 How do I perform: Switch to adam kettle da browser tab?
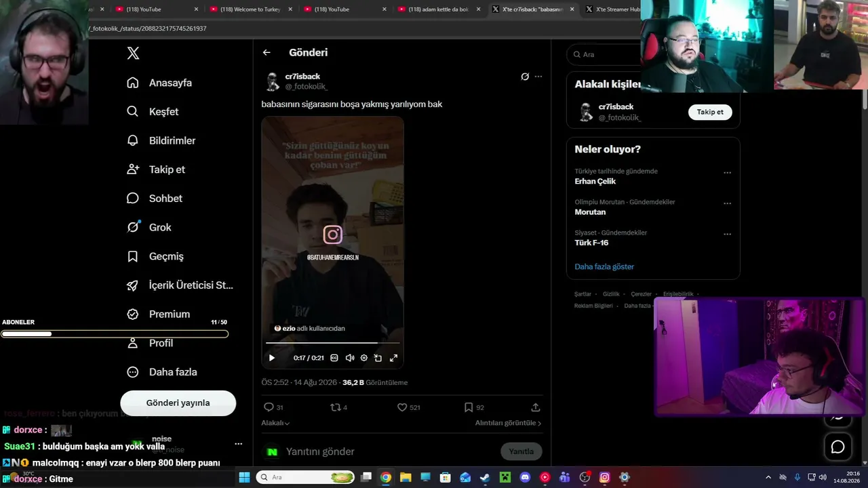[438, 9]
